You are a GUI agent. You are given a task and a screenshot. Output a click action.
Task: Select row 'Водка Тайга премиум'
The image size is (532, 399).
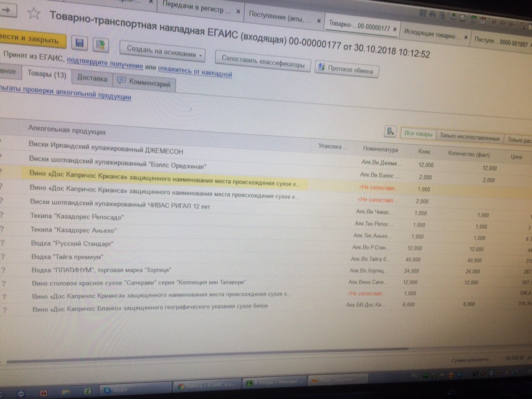(x=265, y=257)
